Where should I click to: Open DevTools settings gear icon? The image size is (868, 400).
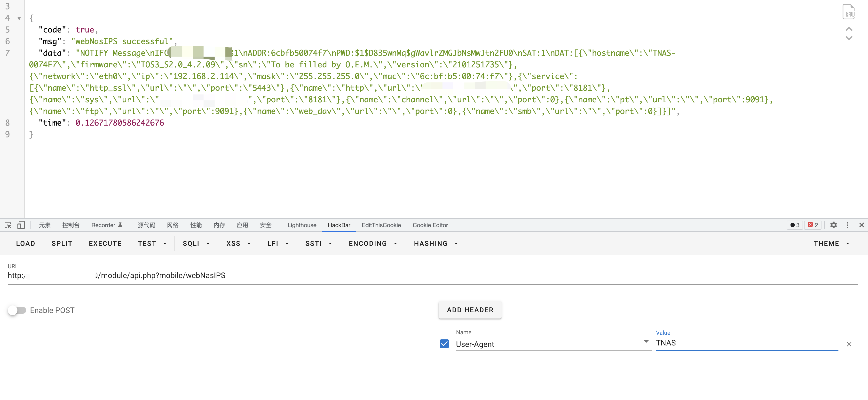coord(833,225)
